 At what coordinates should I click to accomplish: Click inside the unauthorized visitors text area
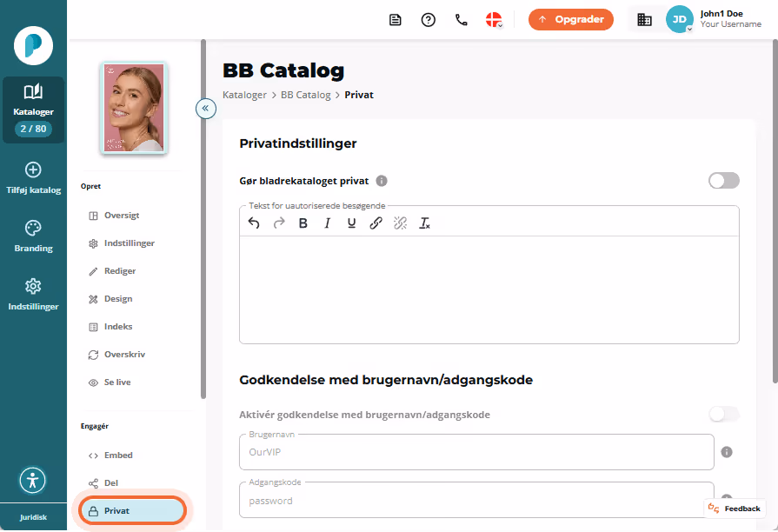[x=489, y=289]
